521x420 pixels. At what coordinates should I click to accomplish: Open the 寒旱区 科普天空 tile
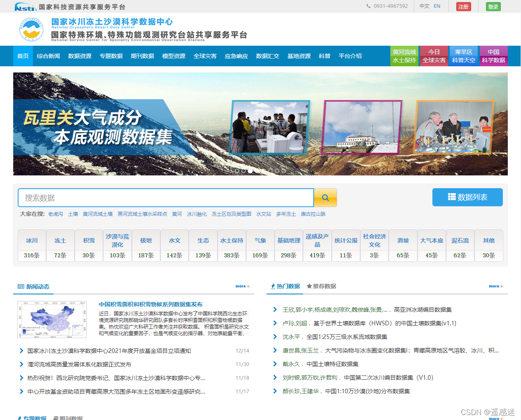[x=464, y=56]
